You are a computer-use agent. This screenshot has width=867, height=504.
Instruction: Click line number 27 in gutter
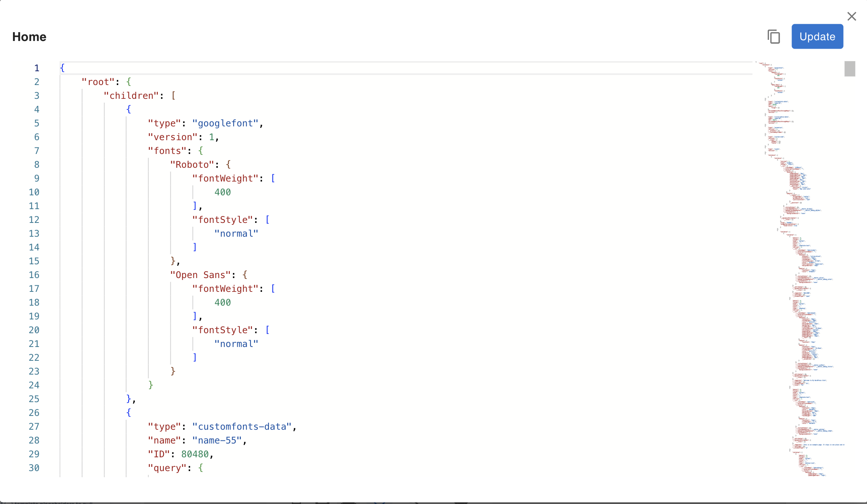click(34, 427)
